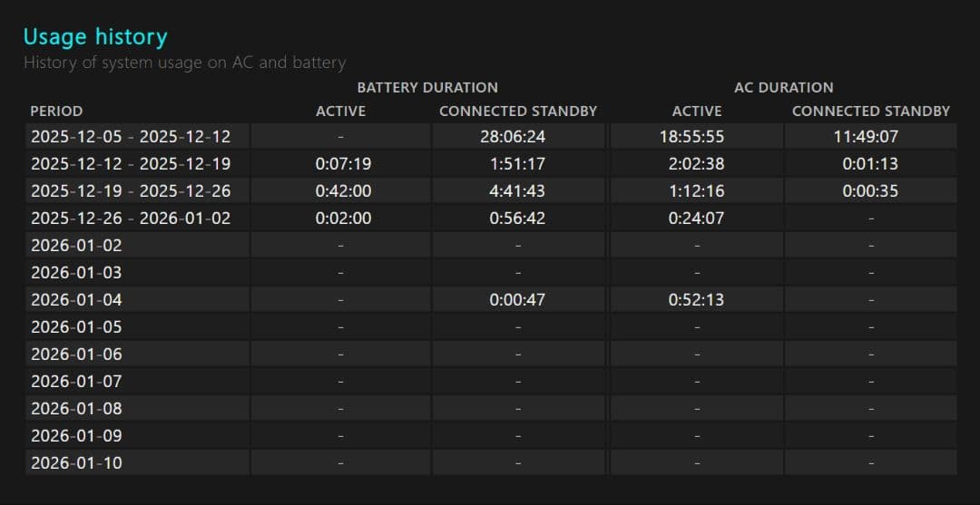980x505 pixels.
Task: Click the 0:24:07 AC active value
Action: (697, 219)
